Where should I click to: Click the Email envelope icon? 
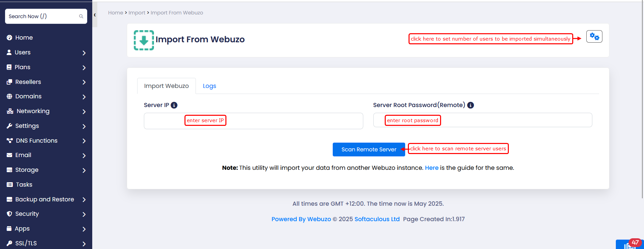9,155
